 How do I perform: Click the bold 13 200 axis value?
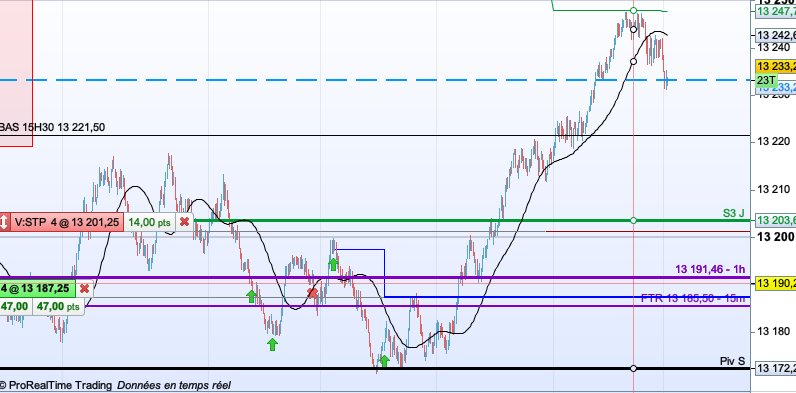pos(776,237)
